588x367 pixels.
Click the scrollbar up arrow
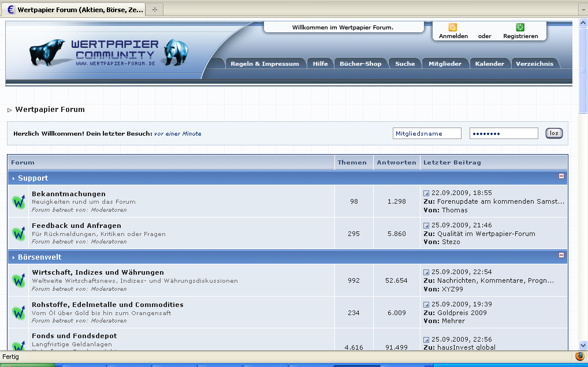tap(583, 23)
